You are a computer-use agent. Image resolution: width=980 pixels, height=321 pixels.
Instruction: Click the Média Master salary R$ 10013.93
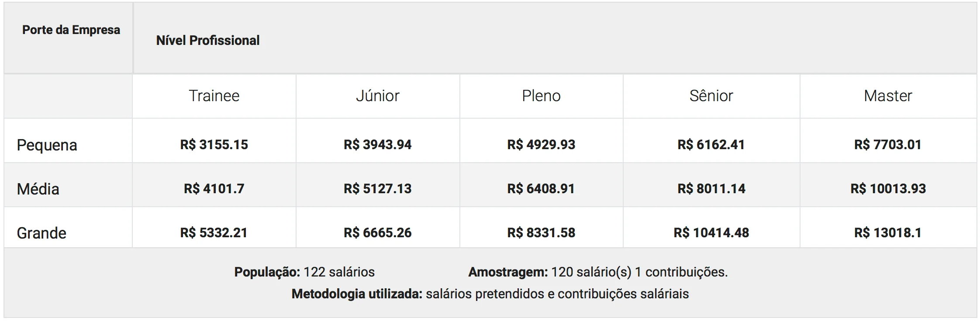pos(888,189)
